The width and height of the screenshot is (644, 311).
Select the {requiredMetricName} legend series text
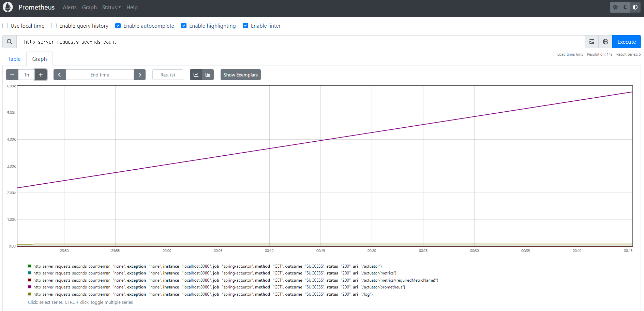(236, 280)
